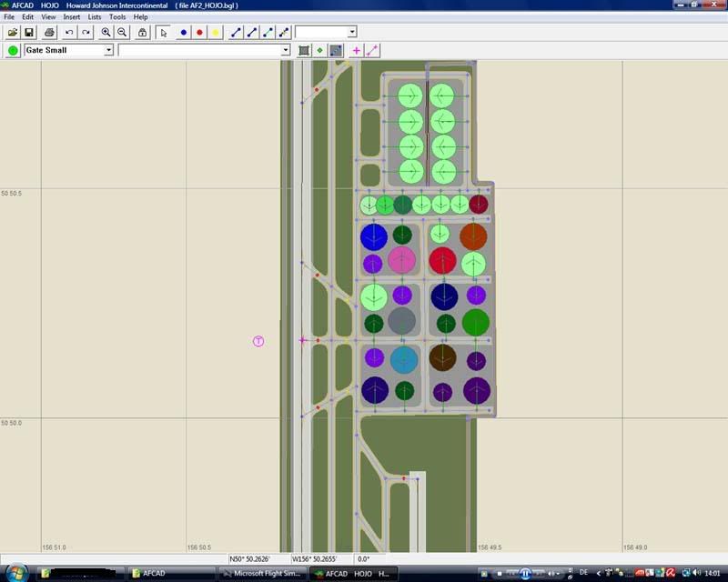Pick the blue dot node tool

click(x=184, y=32)
